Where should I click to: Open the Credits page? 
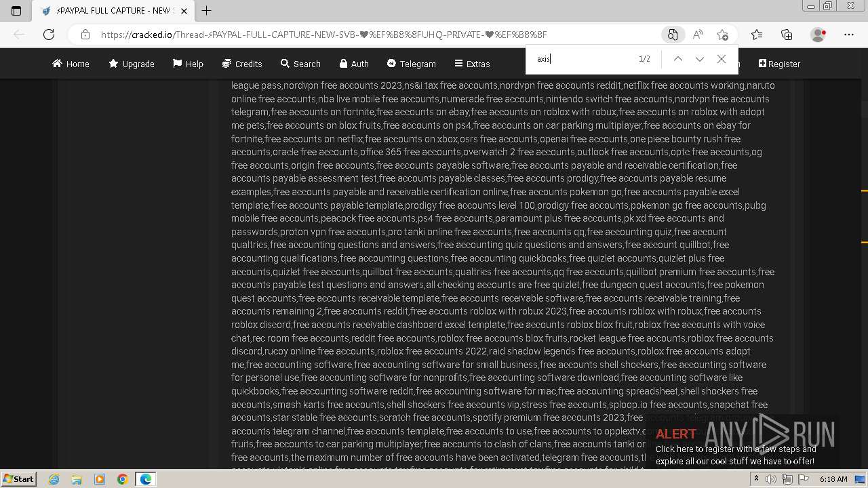coord(242,64)
